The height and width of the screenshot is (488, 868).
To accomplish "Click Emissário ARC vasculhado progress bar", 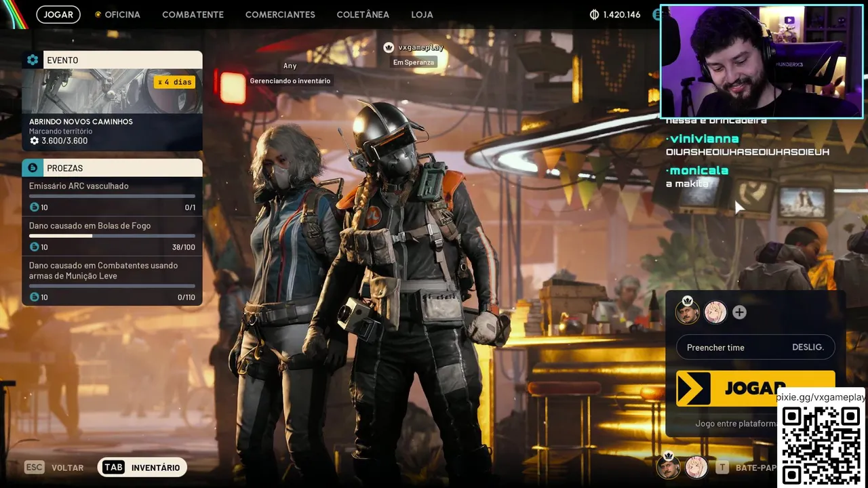I will [112, 196].
